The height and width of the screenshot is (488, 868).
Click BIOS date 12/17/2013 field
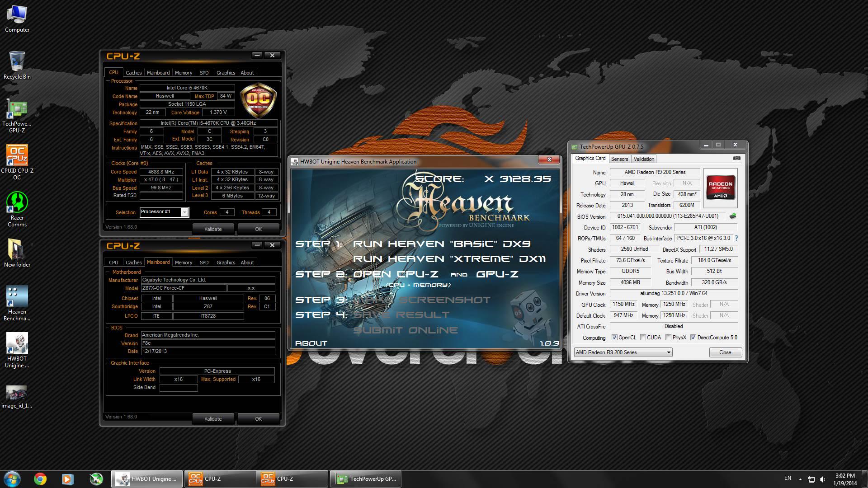tap(208, 351)
